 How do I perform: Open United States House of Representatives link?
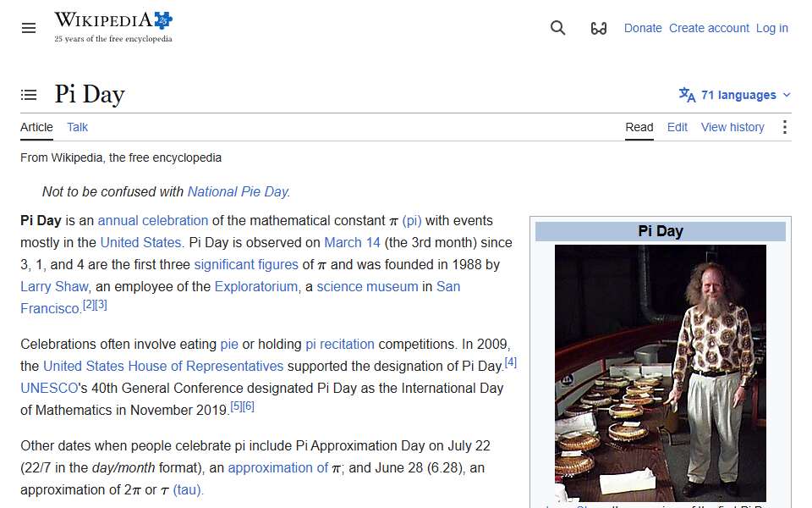(163, 366)
